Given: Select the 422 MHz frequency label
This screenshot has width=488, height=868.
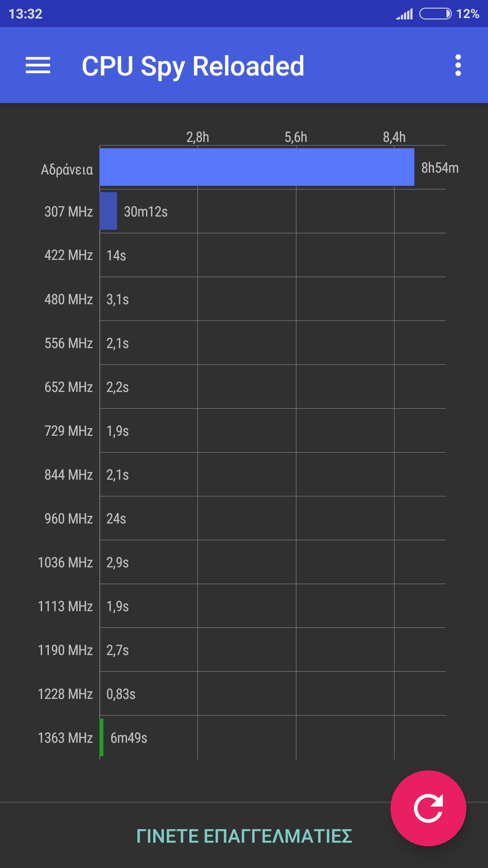Looking at the screenshot, I should [x=69, y=255].
